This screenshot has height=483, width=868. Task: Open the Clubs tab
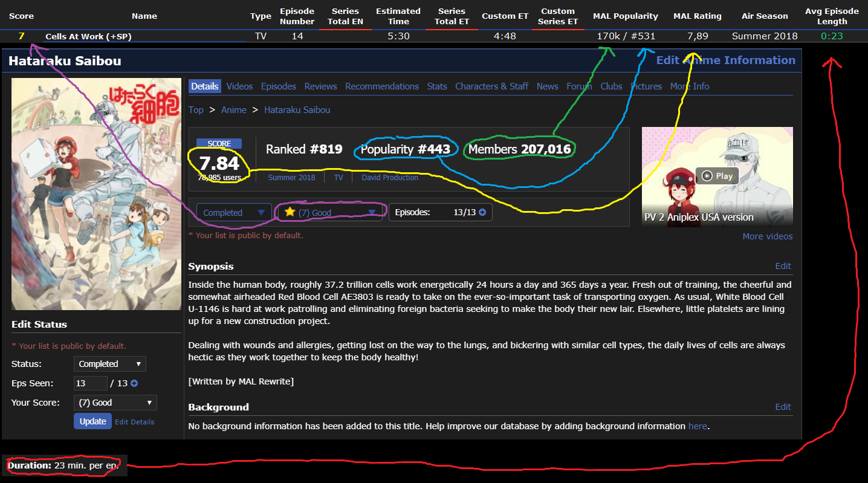tap(611, 86)
